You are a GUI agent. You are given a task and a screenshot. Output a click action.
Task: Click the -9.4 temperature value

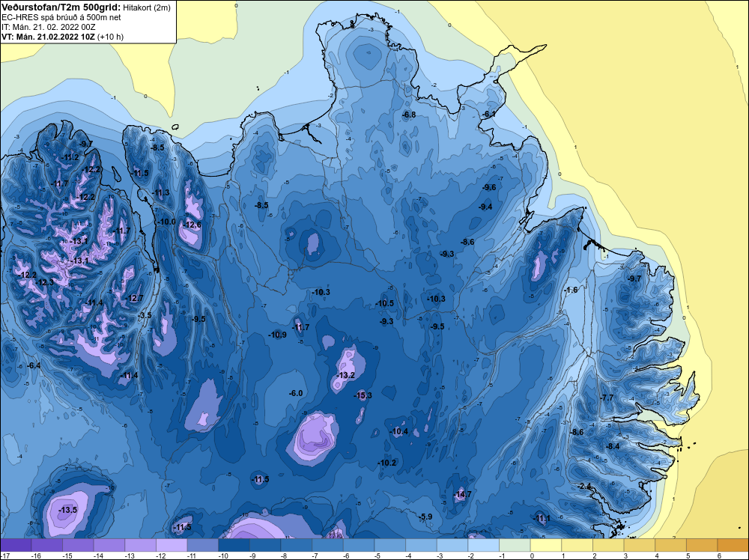tap(485, 207)
